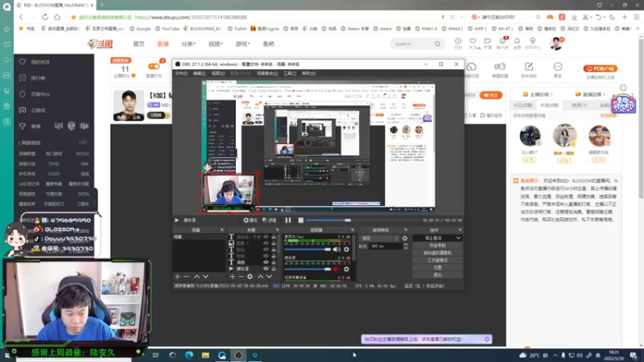Click start recording button in Controls
Screen dimensions: 644x362
(x=437, y=245)
